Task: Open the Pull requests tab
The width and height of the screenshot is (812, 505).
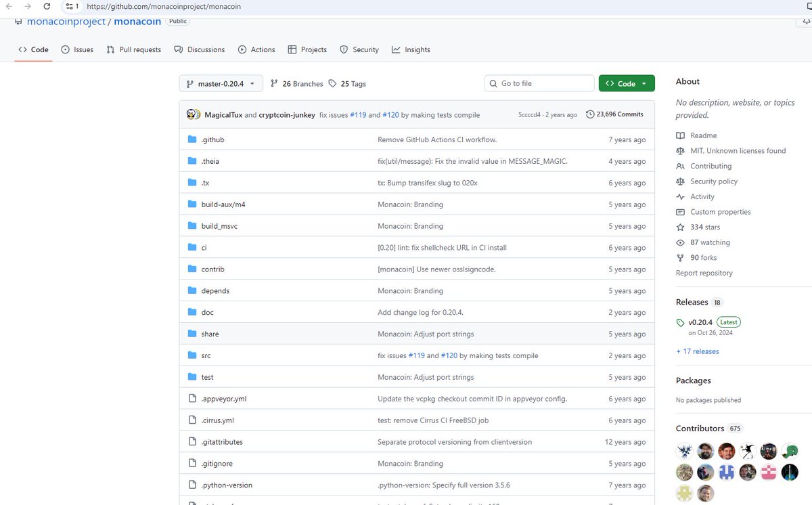Action: coord(134,49)
